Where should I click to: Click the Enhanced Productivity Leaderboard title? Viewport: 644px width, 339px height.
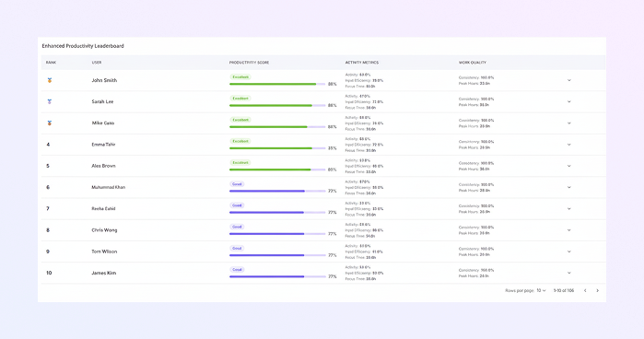pos(83,46)
